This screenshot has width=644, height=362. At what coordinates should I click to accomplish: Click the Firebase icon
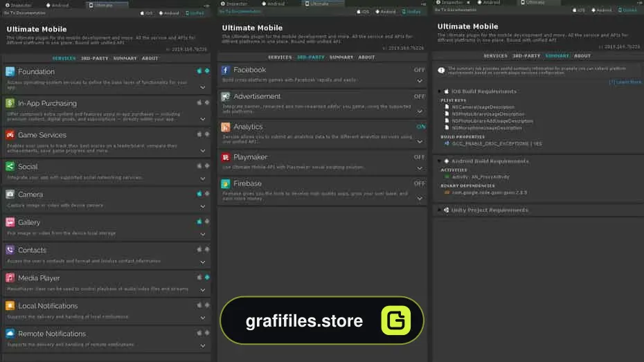[226, 183]
